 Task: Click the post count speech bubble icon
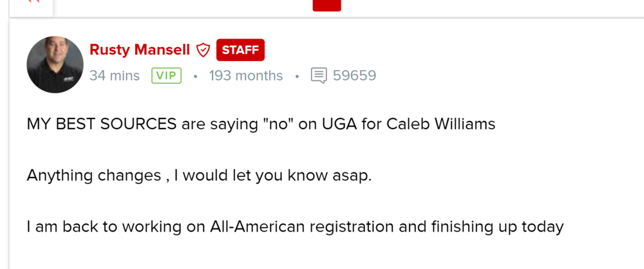(x=318, y=76)
